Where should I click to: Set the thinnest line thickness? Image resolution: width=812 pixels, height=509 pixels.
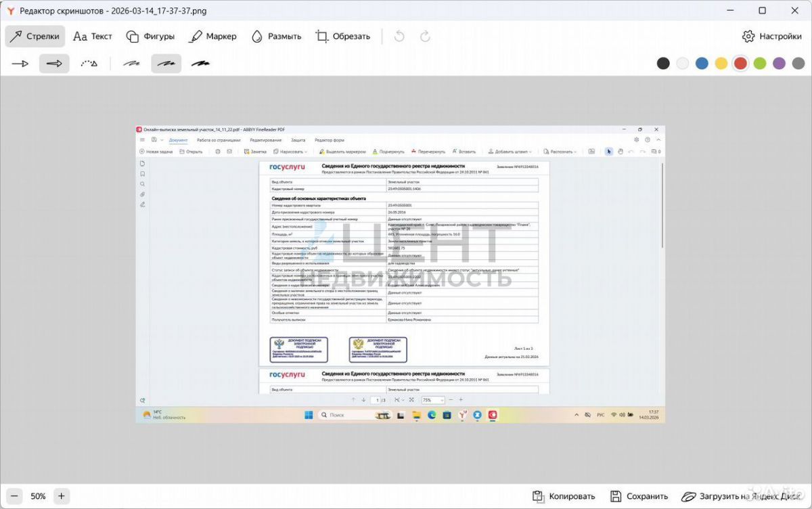pos(131,64)
